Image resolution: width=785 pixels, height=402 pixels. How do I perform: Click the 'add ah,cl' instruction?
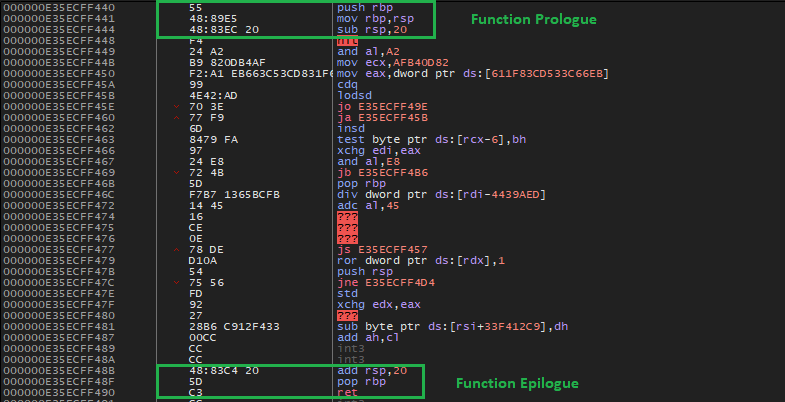pos(368,337)
